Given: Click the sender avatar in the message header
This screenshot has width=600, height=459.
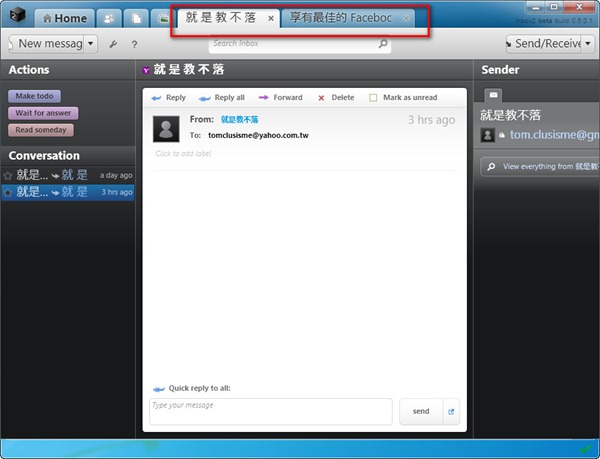Looking at the screenshot, I should 166,129.
